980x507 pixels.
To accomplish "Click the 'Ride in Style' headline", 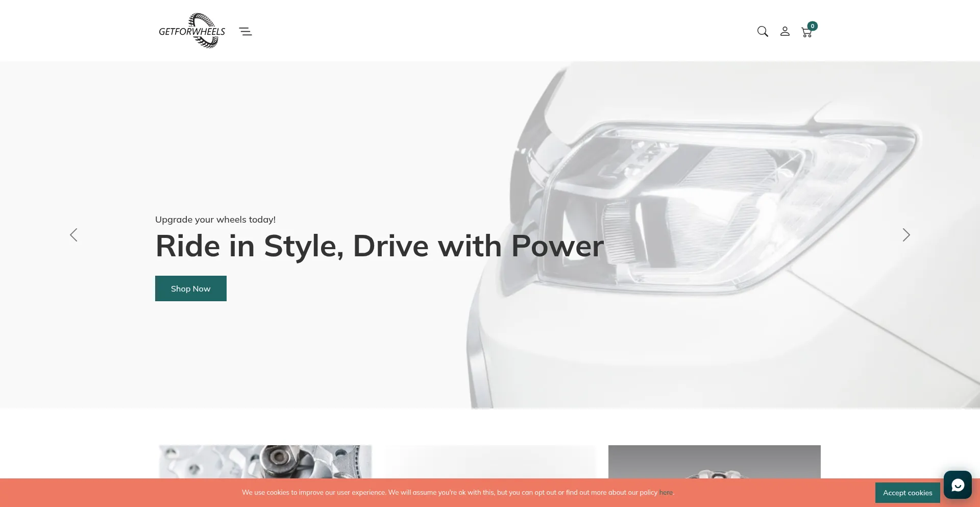I will [380, 246].
